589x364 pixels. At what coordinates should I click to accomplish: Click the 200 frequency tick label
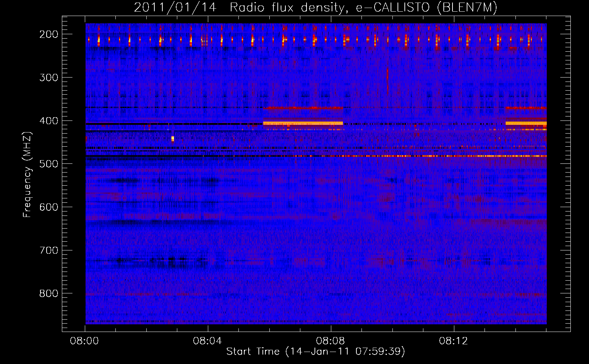[x=48, y=34]
